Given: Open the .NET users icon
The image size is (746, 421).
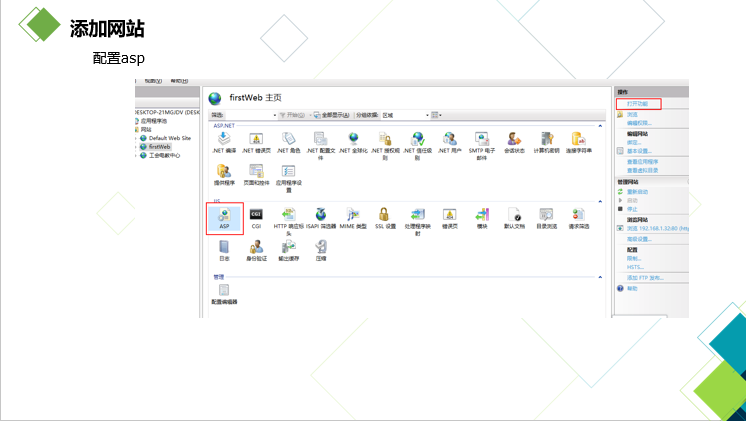Looking at the screenshot, I should click(450, 143).
